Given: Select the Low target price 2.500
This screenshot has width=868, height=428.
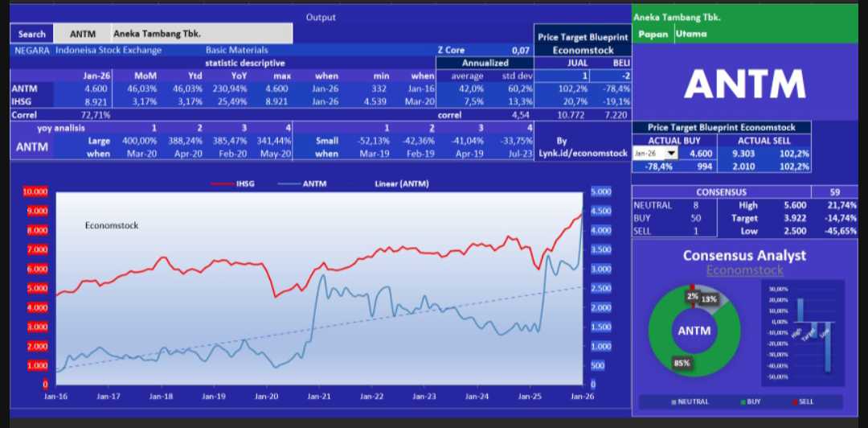Looking at the screenshot, I should [795, 231].
